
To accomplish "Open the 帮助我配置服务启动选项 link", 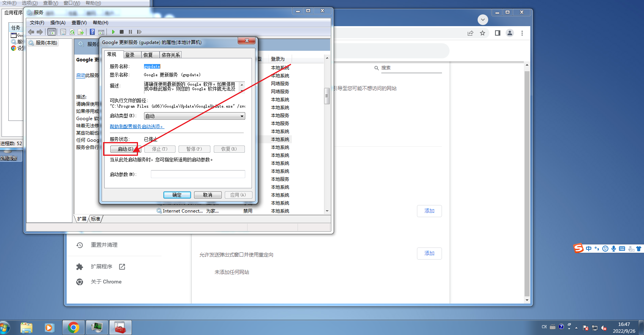I will point(136,127).
